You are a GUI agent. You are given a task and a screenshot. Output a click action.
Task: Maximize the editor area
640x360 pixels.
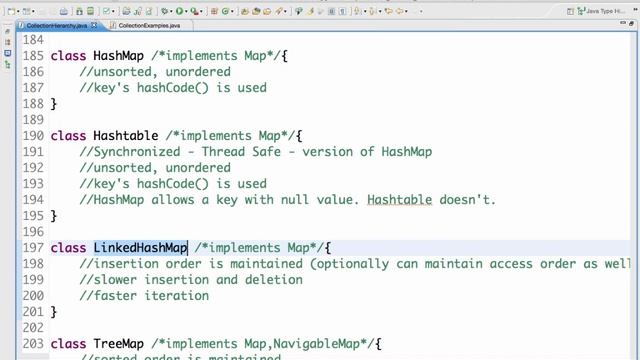[x=631, y=24]
